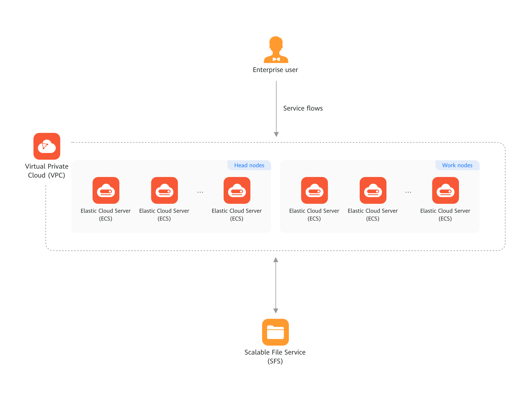Screen dimensions: 532x402
Task: Click the rightmost work node ECS icon
Action: pos(445,190)
